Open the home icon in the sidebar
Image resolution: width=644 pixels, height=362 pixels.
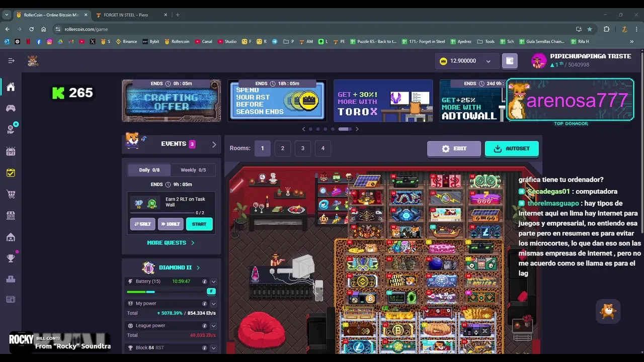click(x=11, y=87)
